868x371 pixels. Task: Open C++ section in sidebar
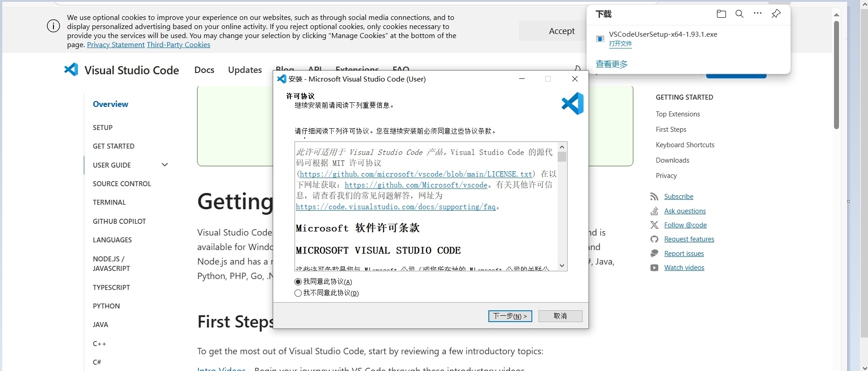(100, 344)
